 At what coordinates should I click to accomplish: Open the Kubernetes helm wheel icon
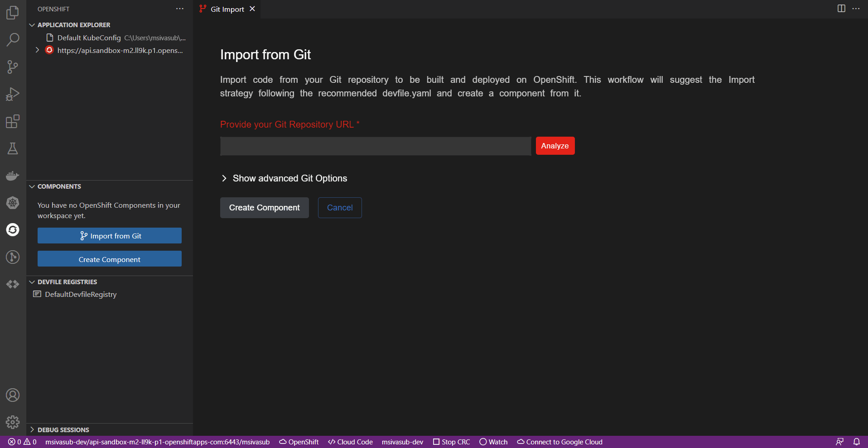click(13, 203)
